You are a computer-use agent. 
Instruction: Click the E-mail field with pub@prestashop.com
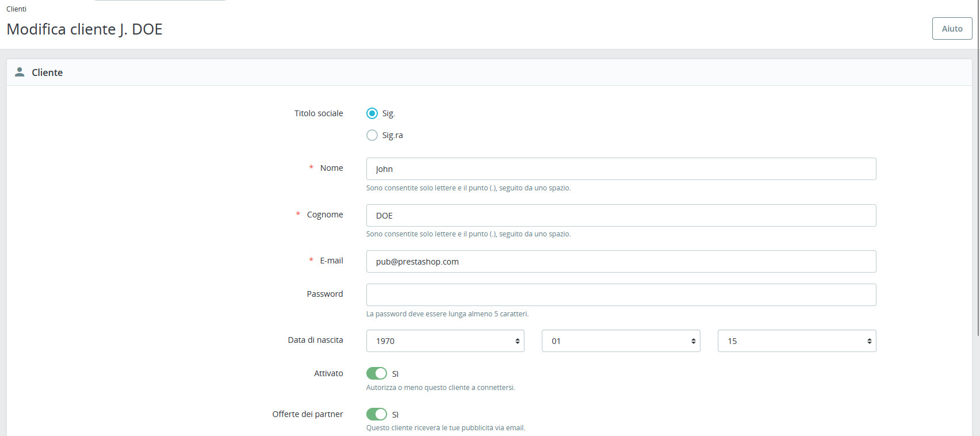click(x=621, y=261)
